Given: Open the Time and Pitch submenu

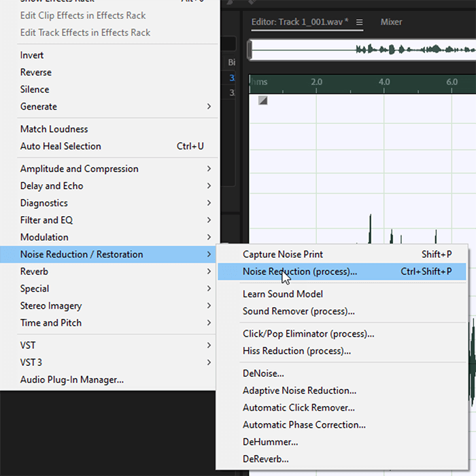Looking at the screenshot, I should tap(51, 323).
